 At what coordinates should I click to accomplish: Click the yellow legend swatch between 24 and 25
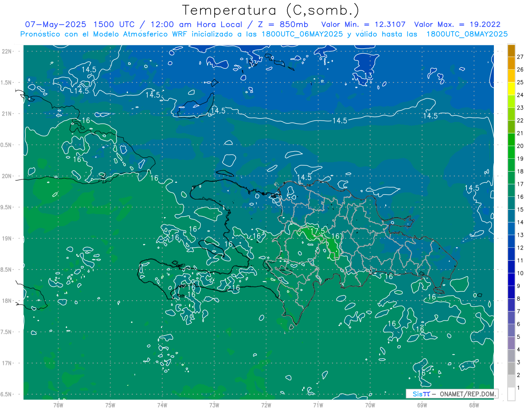pyautogui.click(x=511, y=89)
